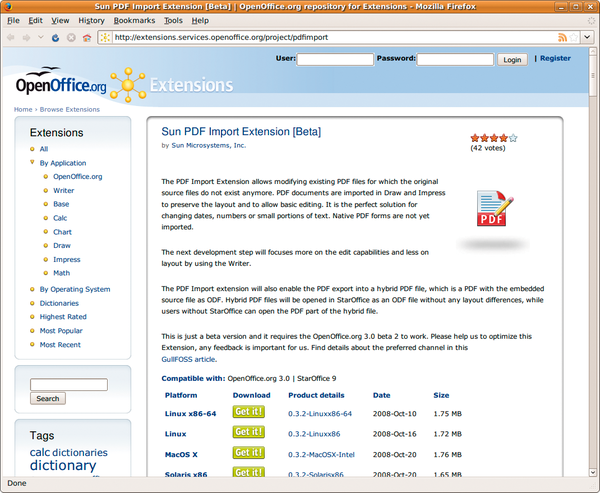This screenshot has height=493, width=600.
Task: Filter extensions by Writer
Action: (64, 190)
